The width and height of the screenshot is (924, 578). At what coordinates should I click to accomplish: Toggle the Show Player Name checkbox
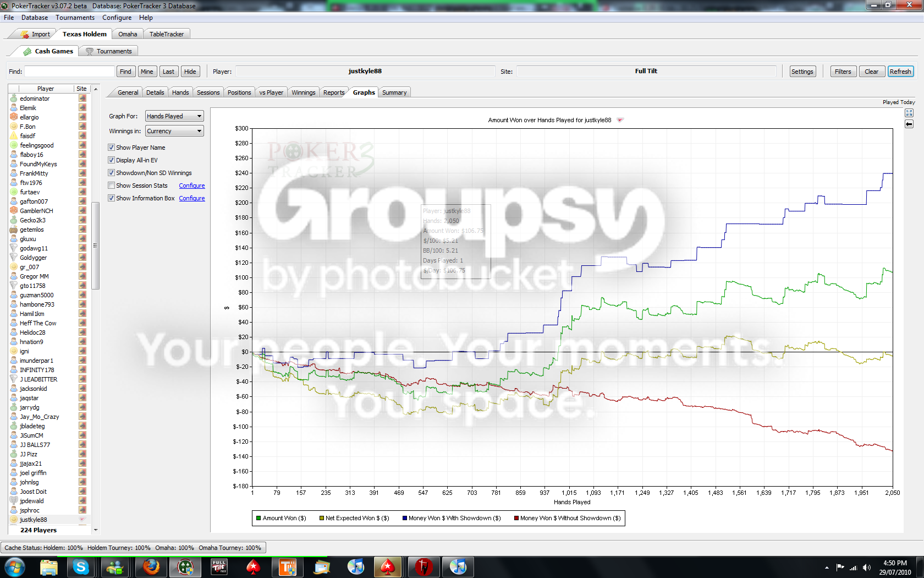point(111,148)
